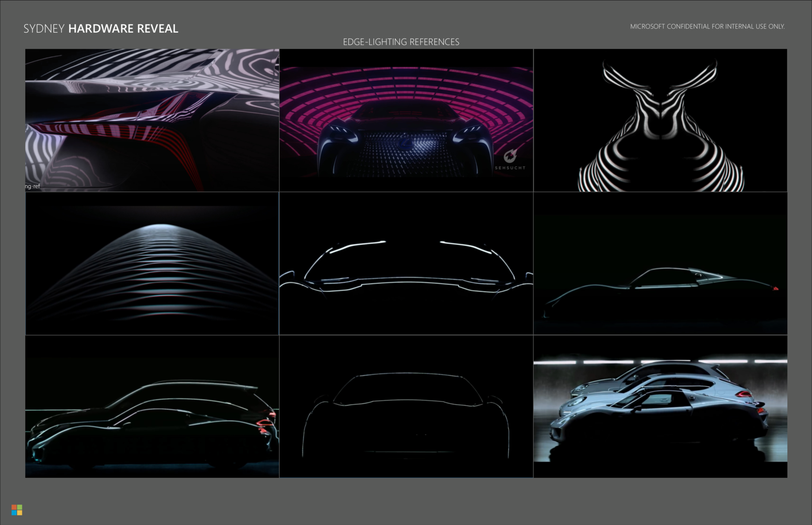Viewport: 812px width, 525px height.
Task: Select the three stacked Porsches thumbnail
Action: (660, 406)
